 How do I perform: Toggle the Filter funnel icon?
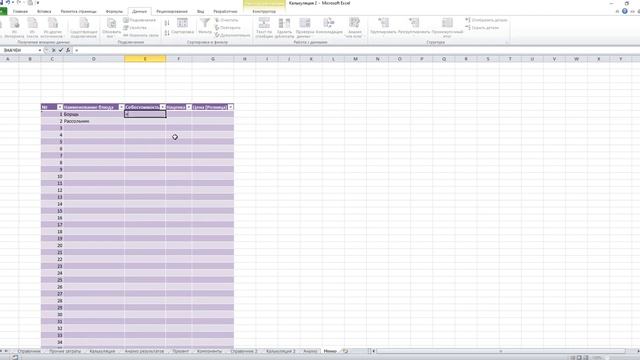pos(205,26)
